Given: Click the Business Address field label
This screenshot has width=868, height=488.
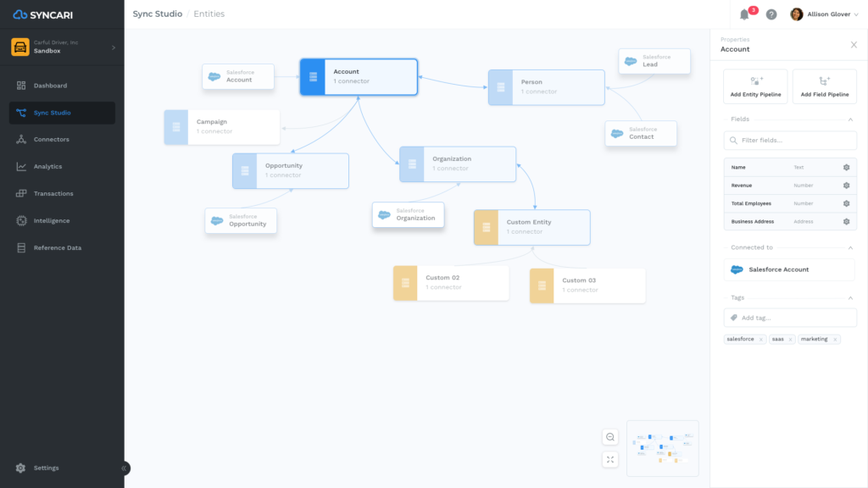Looking at the screenshot, I should (753, 222).
